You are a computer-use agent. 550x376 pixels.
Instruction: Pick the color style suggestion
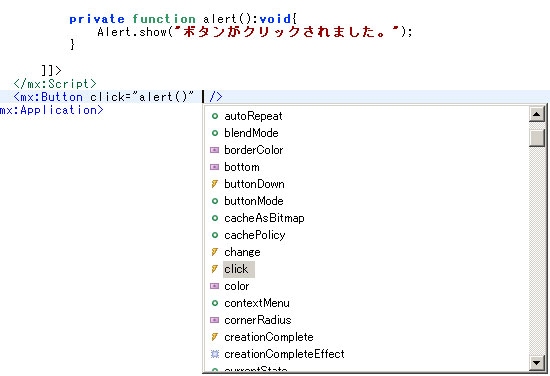coord(237,286)
